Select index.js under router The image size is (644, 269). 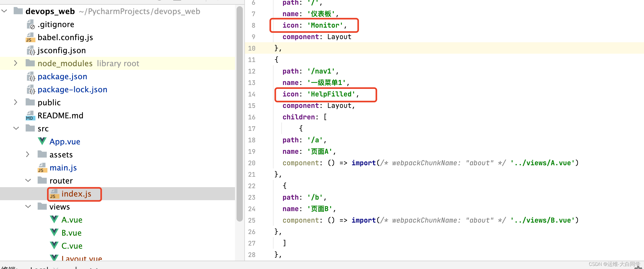[76, 194]
